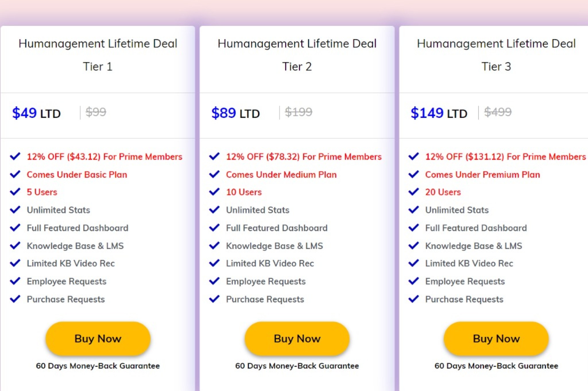The width and height of the screenshot is (588, 391).
Task: Click the Tier 1 Buy Now button
Action: coord(98,338)
